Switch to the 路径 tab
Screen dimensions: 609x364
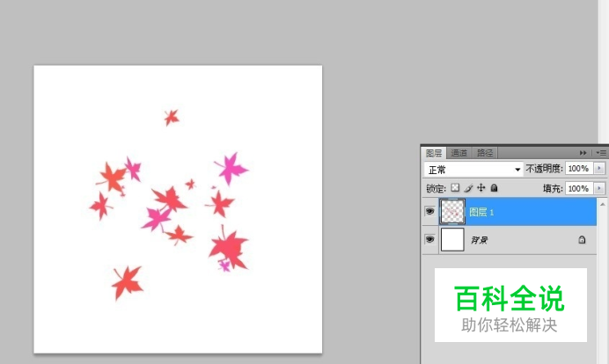485,153
